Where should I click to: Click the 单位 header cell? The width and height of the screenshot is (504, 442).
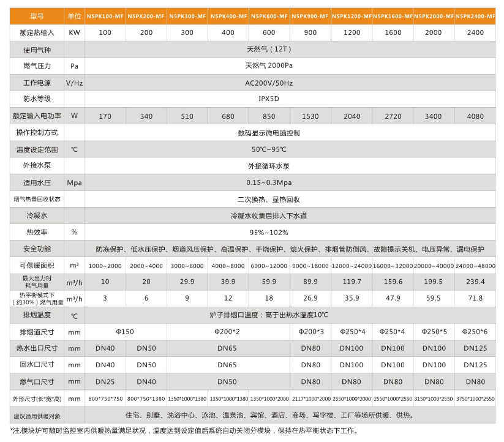pos(74,16)
